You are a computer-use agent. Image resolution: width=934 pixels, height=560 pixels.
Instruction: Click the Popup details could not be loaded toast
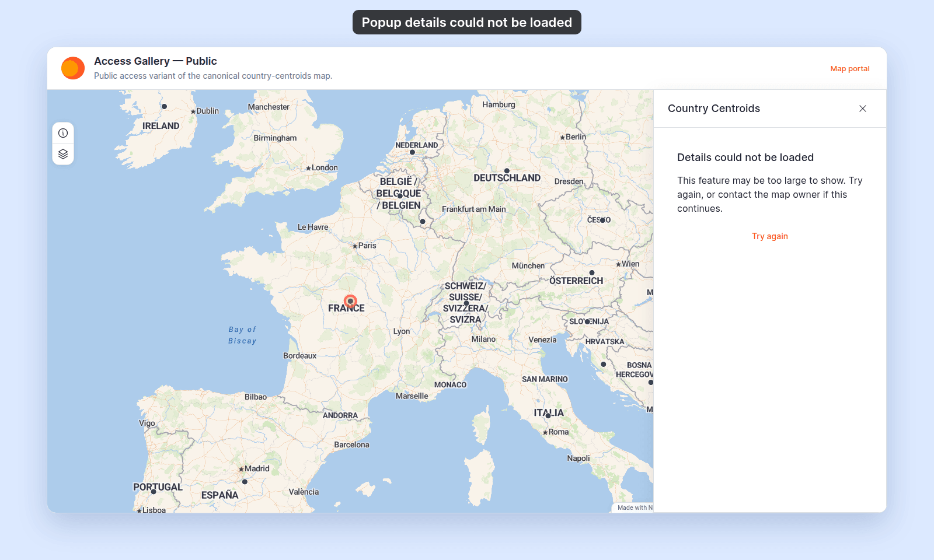pyautogui.click(x=467, y=22)
